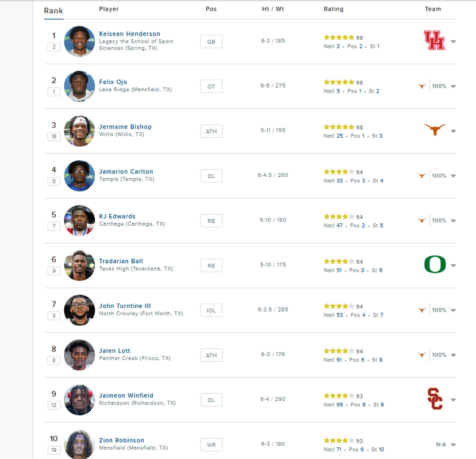Screen dimensions: 476x459
Task: Click the QB position badge for Keisean Henderson
Action: (211, 42)
